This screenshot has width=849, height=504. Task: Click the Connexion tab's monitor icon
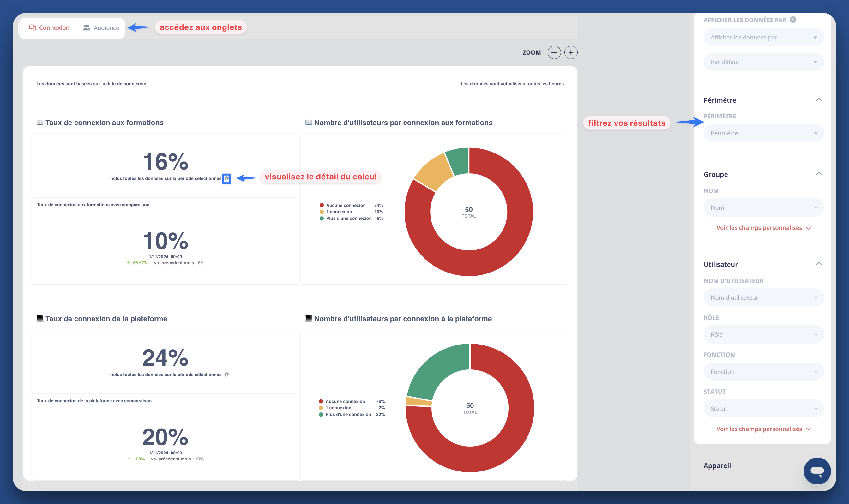(x=32, y=27)
